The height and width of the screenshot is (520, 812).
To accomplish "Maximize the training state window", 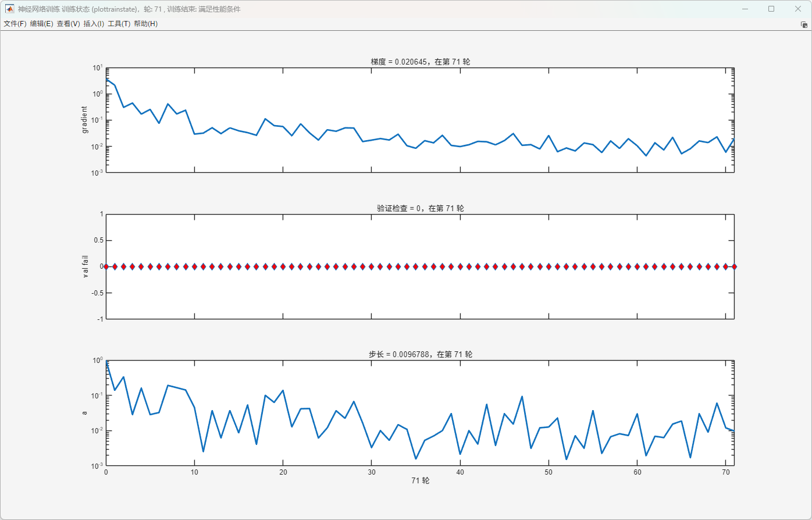I will coord(771,9).
